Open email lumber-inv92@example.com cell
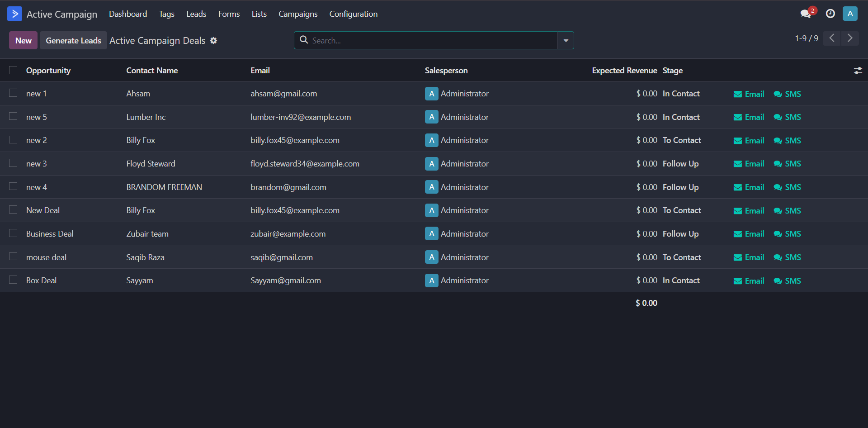 point(301,117)
